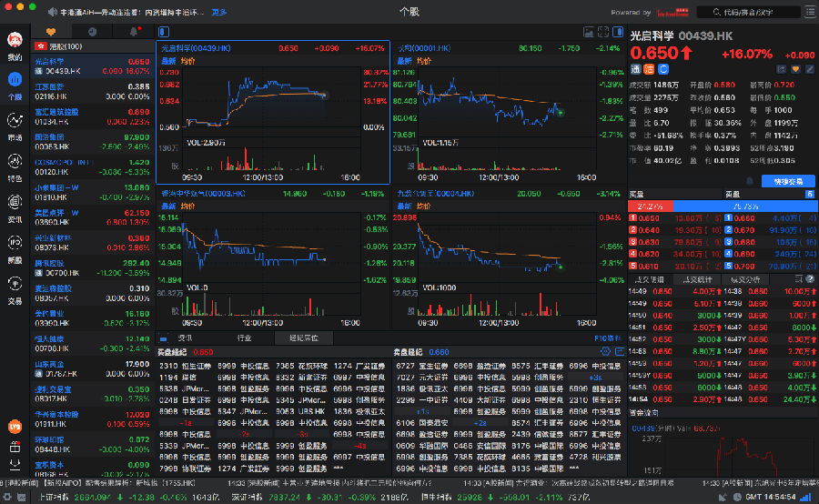Switch to 资讯 tab below charts
This screenshot has height=504, width=819.
click(185, 338)
